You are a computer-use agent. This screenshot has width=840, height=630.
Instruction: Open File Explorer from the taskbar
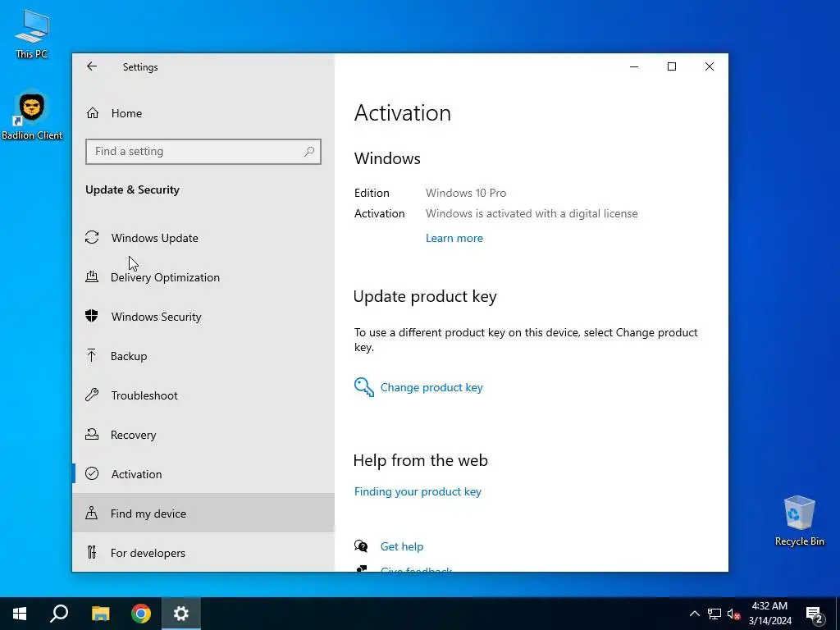click(100, 614)
